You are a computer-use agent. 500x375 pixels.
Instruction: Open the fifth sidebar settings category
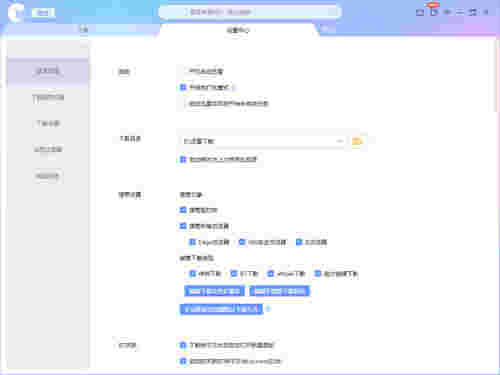pos(48,176)
